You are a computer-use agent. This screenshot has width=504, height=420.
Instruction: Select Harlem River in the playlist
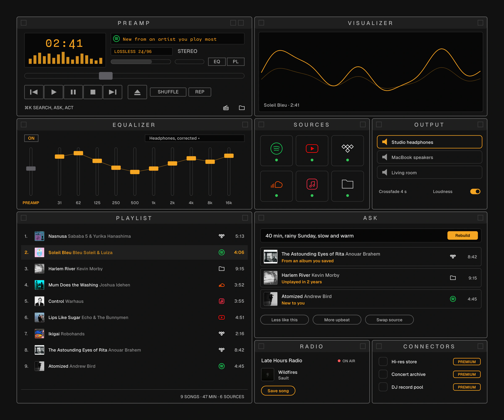pyautogui.click(x=134, y=269)
